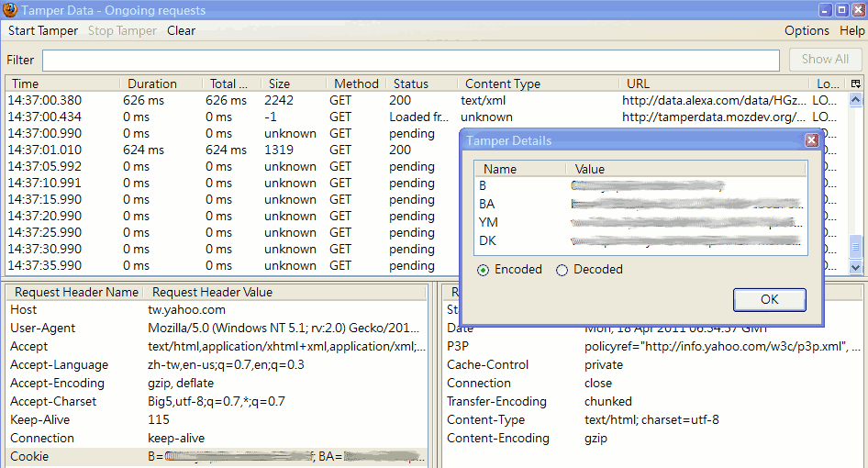Viewport: 868px width, 468px height.
Task: Select BA cookie row in Tamper Details
Action: pyautogui.click(x=640, y=205)
